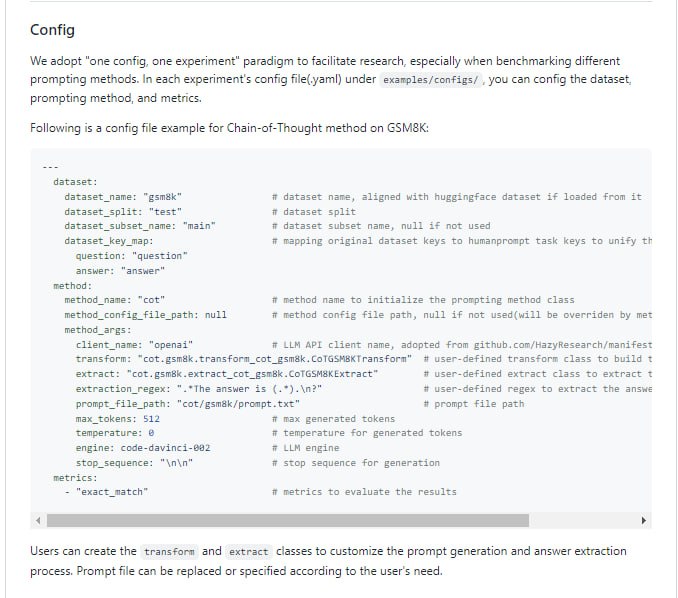
Task: Click the "temperature: 0" line
Action: click(x=115, y=433)
